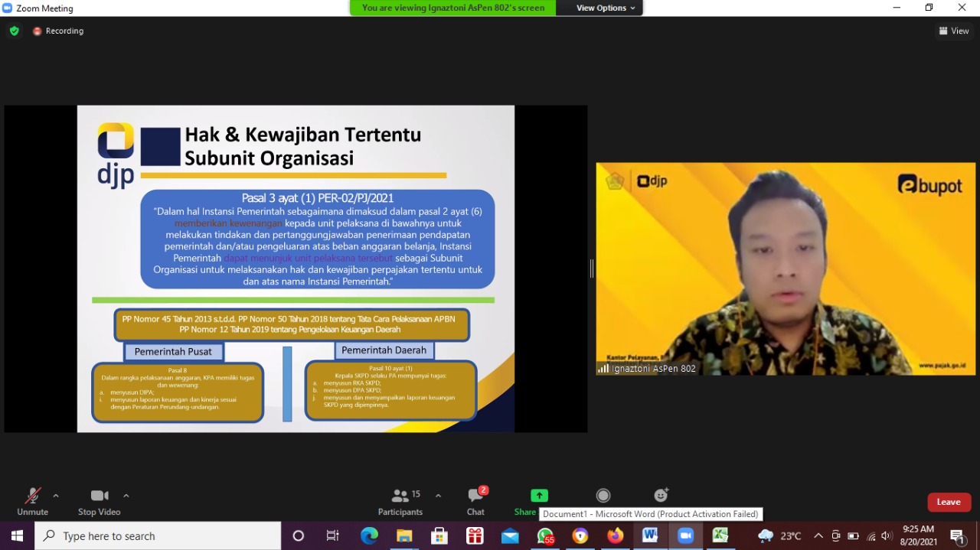Viewport: 980px width, 550px height.
Task: Open the Reactions emoji icon
Action: pos(661,496)
